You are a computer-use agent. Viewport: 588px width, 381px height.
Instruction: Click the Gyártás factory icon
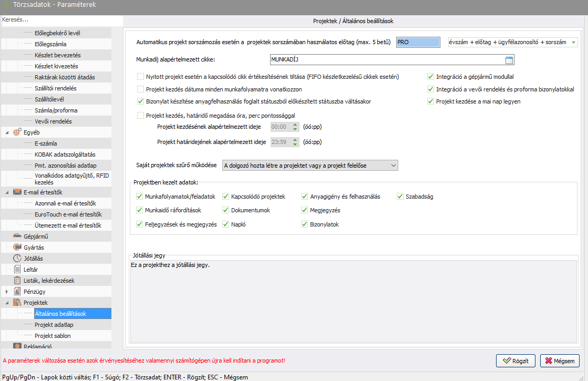[17, 248]
